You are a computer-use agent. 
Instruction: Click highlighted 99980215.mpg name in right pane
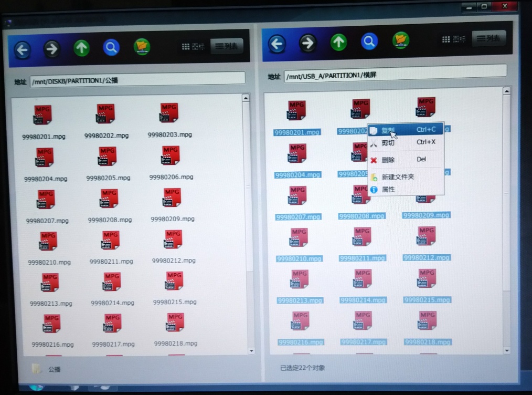427,299
